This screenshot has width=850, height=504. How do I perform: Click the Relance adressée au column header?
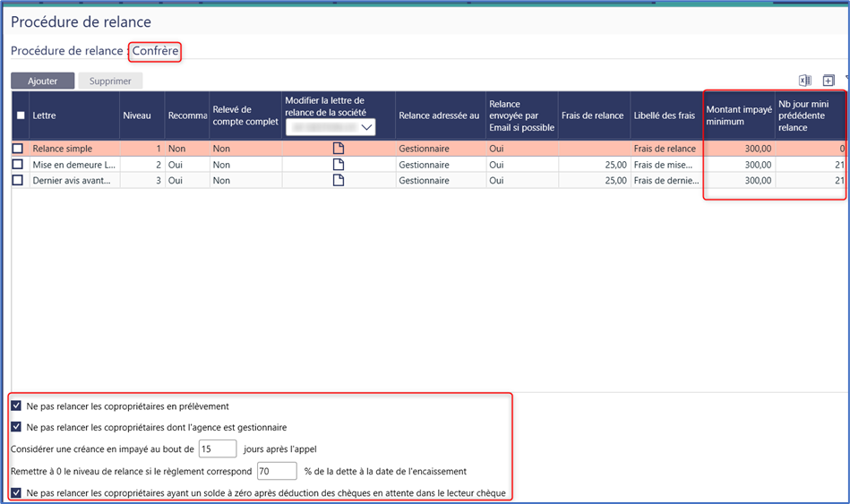[x=440, y=115]
